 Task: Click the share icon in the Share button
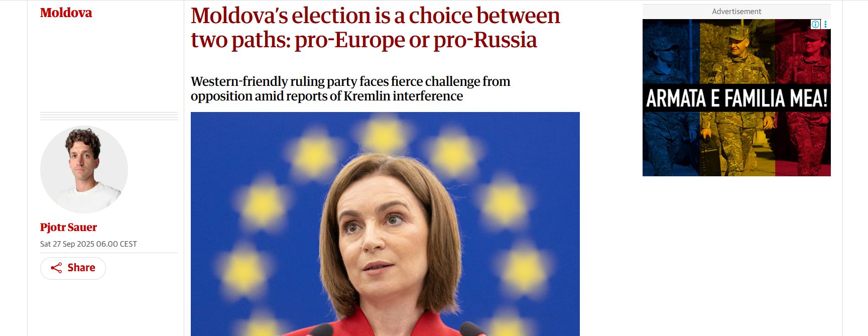click(x=56, y=268)
